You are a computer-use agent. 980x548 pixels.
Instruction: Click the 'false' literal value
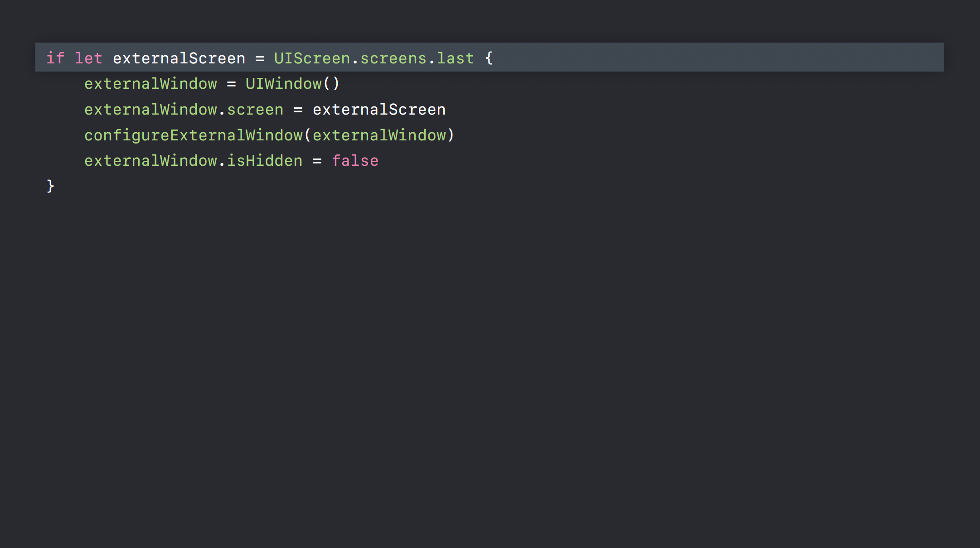click(355, 161)
